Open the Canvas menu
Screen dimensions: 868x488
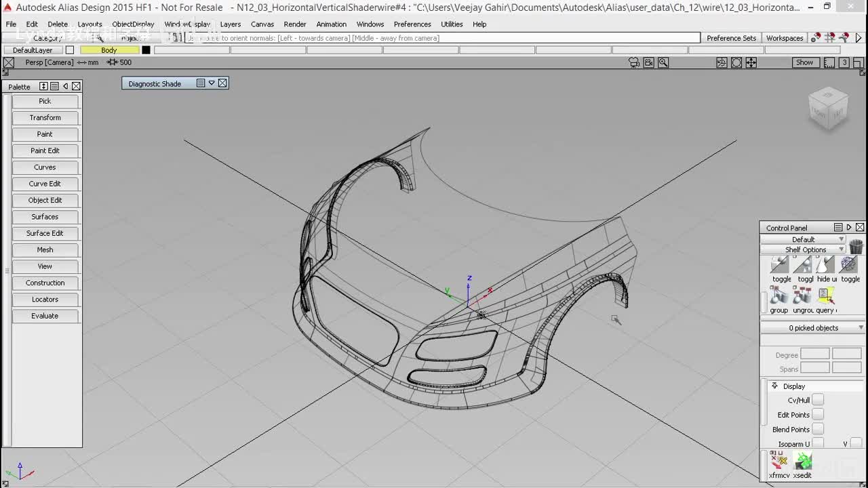(262, 24)
